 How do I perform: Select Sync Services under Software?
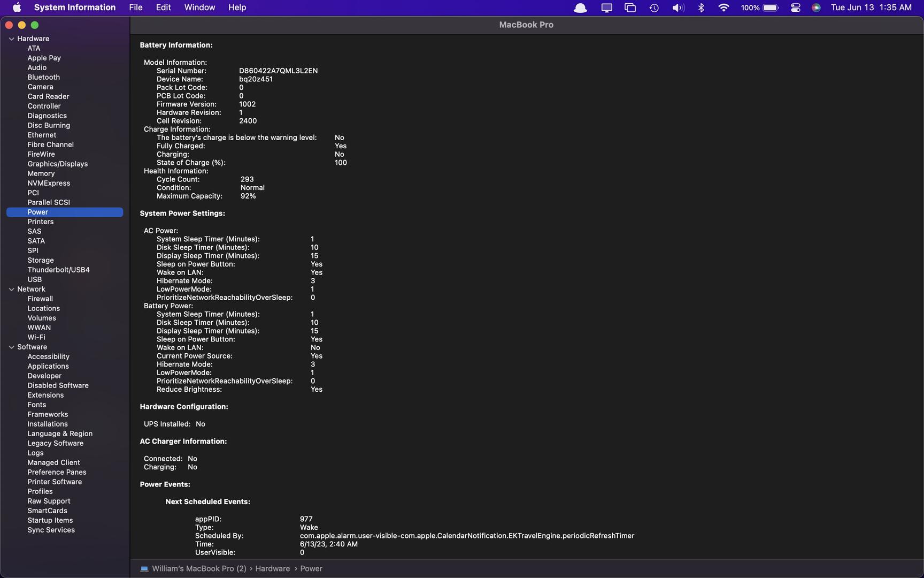point(51,530)
